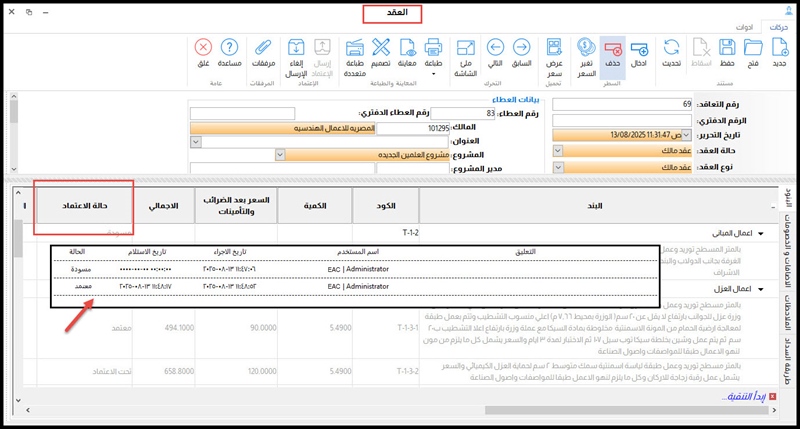Switch to the حركات ribbon tab

(779, 27)
